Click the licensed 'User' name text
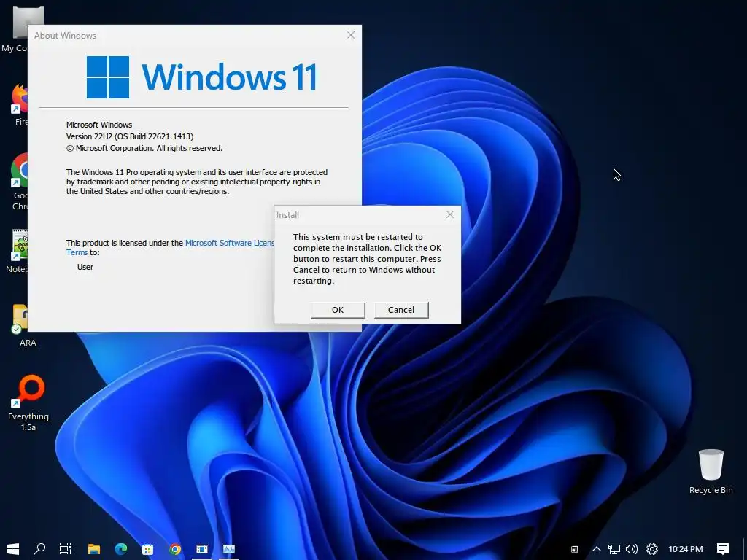The height and width of the screenshot is (560, 747). click(85, 267)
